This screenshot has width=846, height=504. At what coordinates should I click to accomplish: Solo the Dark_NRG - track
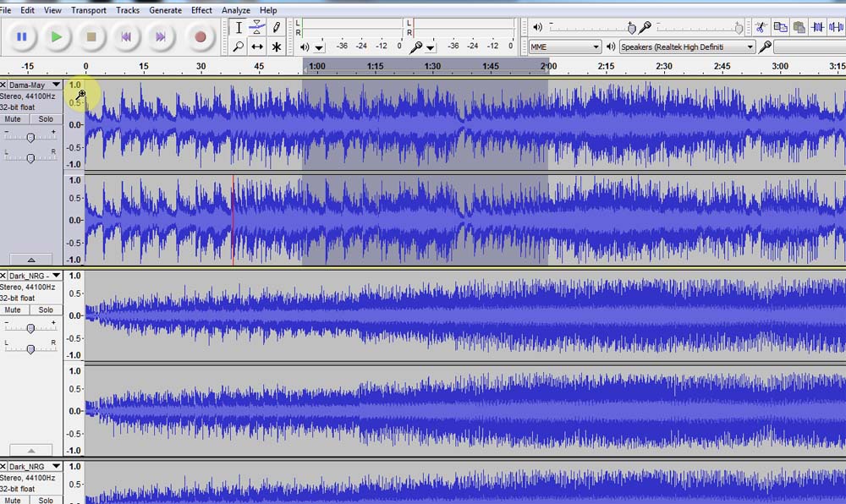pyautogui.click(x=46, y=310)
